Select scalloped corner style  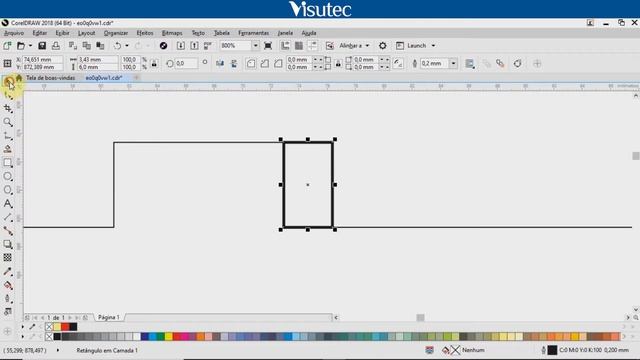pyautogui.click(x=264, y=64)
